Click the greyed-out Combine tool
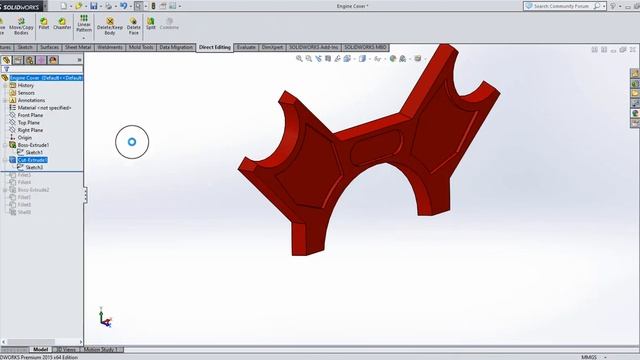Screen dimensions: 640x360 [169, 23]
